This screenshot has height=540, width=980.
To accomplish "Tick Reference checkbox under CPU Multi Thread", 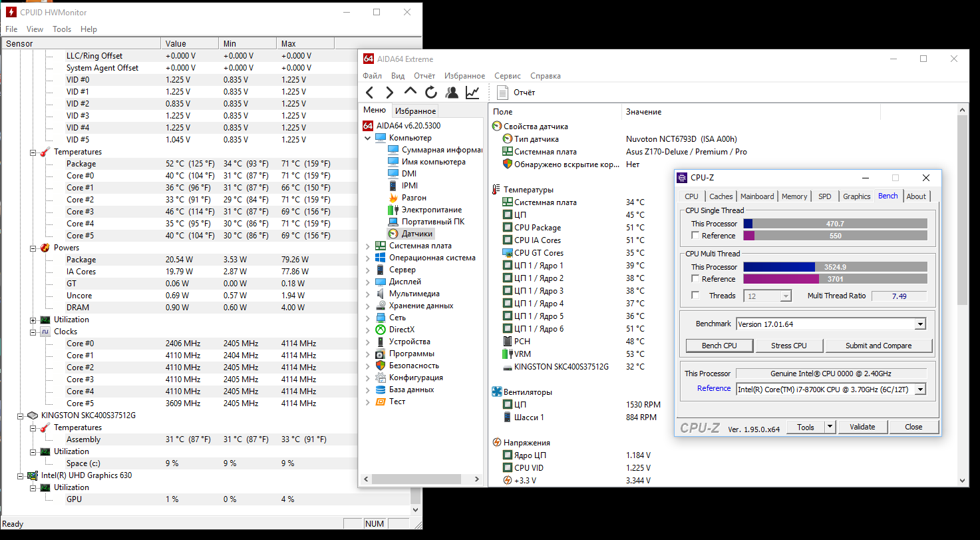I will click(695, 279).
